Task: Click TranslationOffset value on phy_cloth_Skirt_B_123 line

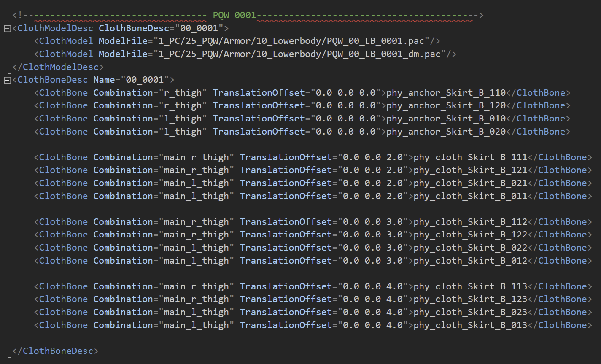Action: pyautogui.click(x=373, y=299)
